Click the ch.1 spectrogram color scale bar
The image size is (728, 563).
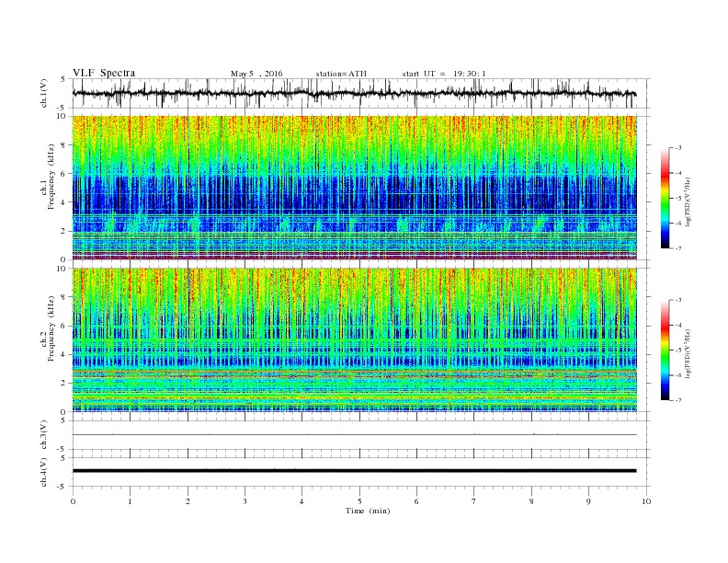pos(665,198)
